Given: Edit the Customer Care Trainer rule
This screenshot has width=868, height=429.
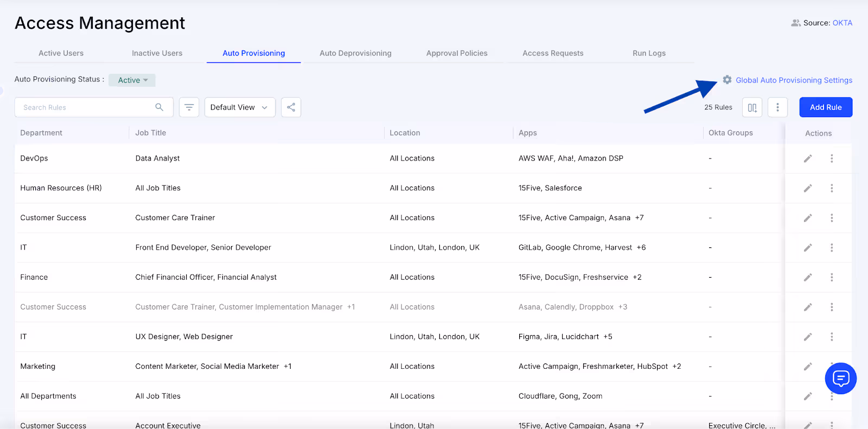Looking at the screenshot, I should point(807,218).
